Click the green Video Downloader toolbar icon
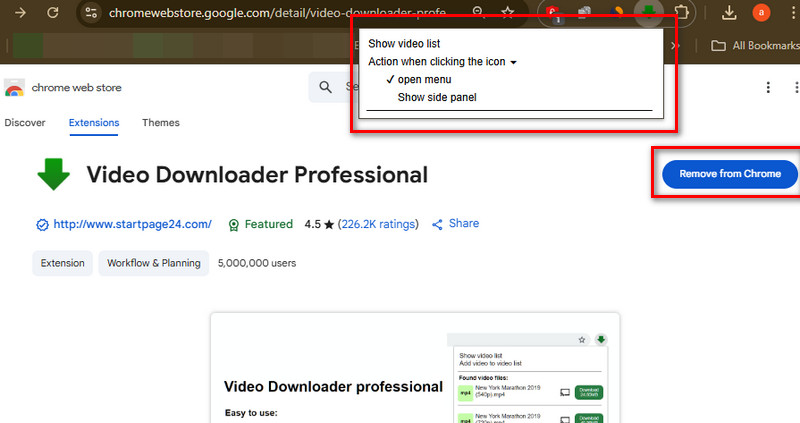This screenshot has height=423, width=800. [x=648, y=12]
